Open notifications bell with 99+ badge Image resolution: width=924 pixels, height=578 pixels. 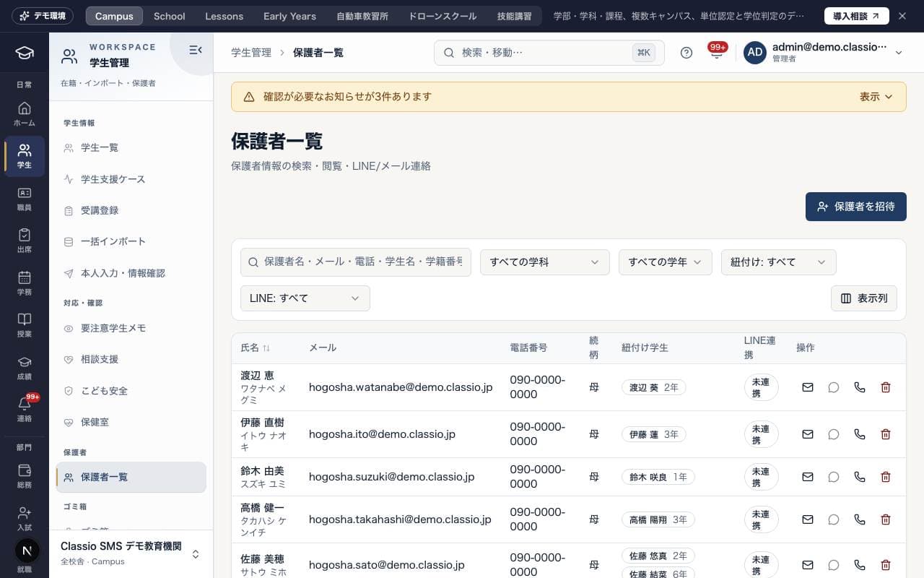click(x=717, y=52)
